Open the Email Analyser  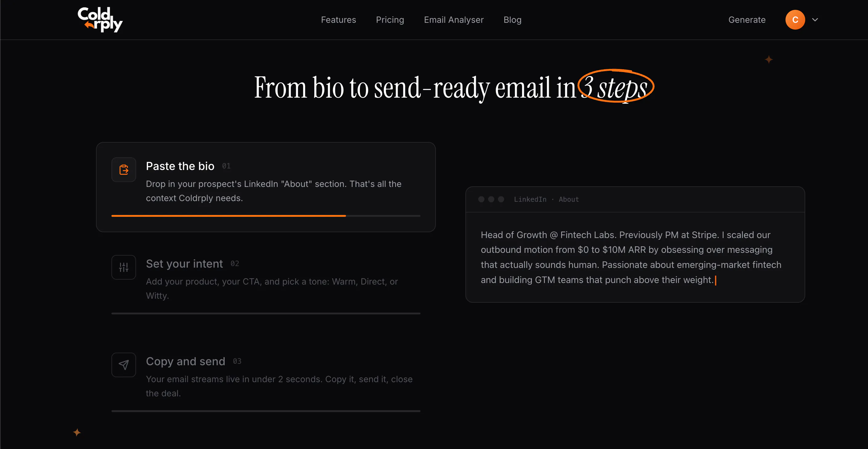[453, 20]
